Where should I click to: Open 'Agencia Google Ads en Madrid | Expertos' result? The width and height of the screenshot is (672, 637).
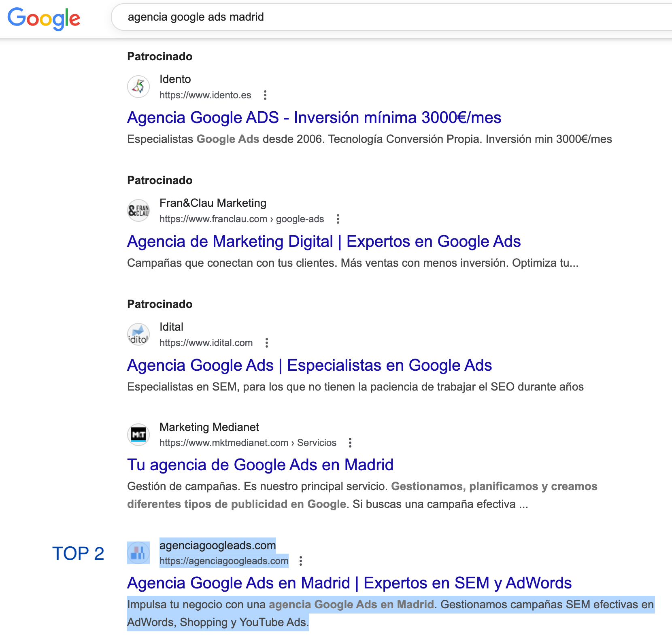[349, 583]
